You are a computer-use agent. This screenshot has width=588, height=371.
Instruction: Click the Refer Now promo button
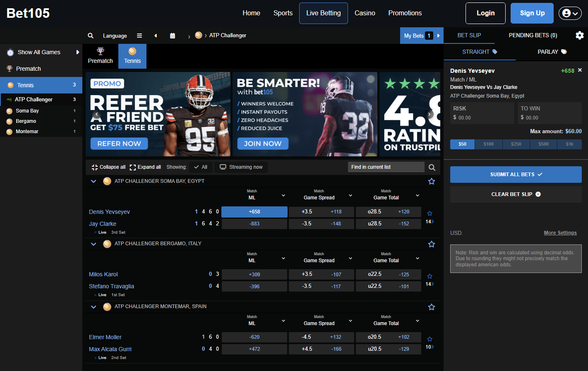point(119,144)
